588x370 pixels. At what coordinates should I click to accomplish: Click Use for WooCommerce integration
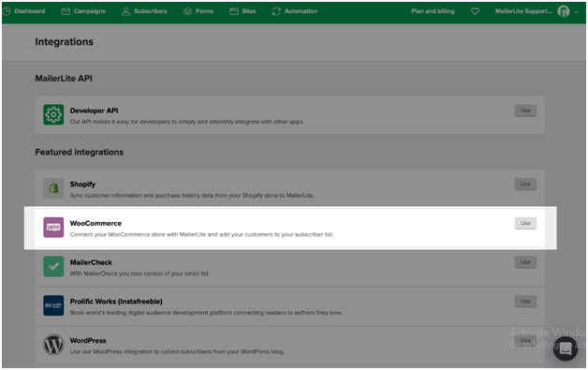click(525, 223)
